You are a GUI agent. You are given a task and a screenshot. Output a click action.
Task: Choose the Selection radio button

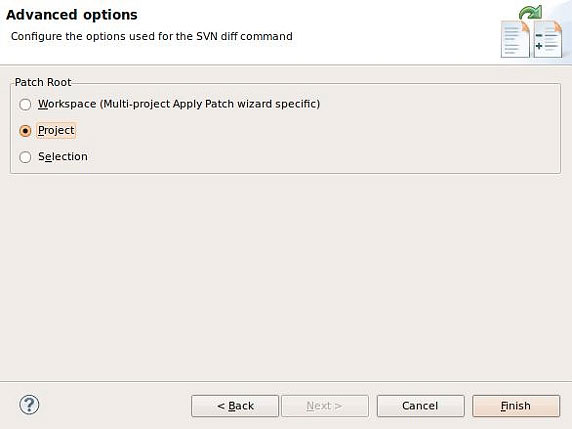[x=25, y=157]
